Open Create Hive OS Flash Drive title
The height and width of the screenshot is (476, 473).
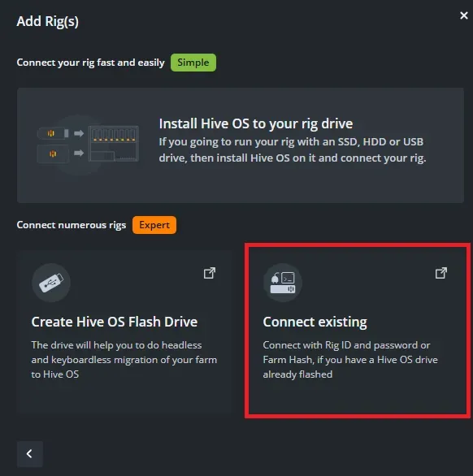tap(115, 322)
